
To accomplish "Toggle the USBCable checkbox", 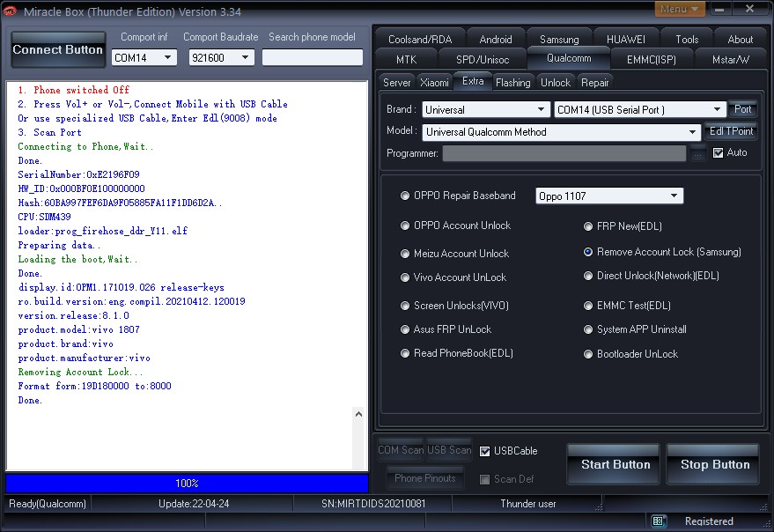I will [x=484, y=451].
